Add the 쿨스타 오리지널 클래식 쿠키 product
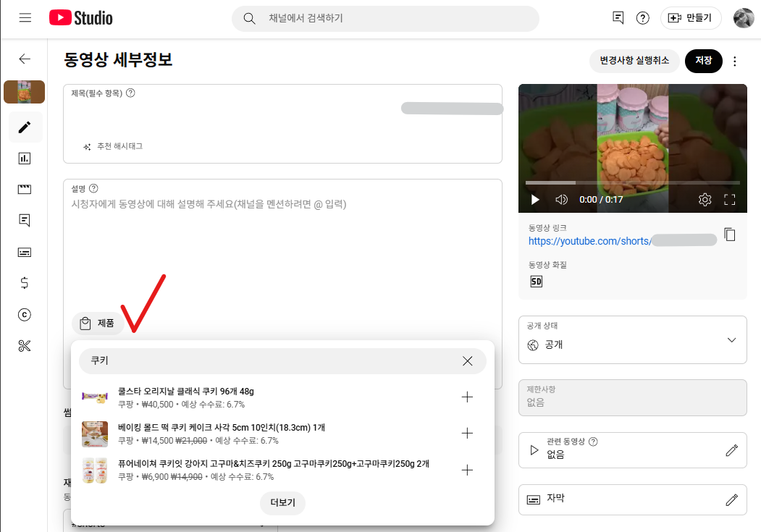This screenshot has width=761, height=532. (467, 397)
